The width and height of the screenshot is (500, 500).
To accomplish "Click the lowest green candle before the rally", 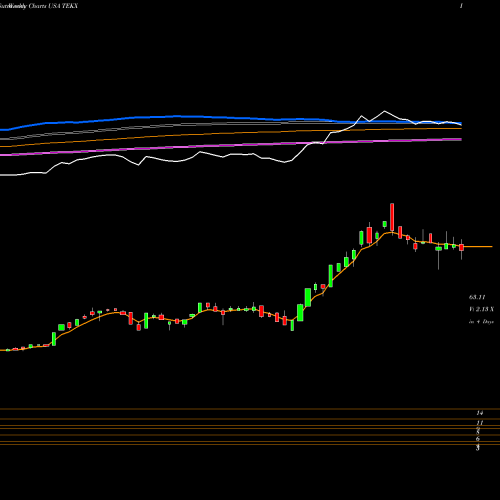I will click(x=292, y=325).
